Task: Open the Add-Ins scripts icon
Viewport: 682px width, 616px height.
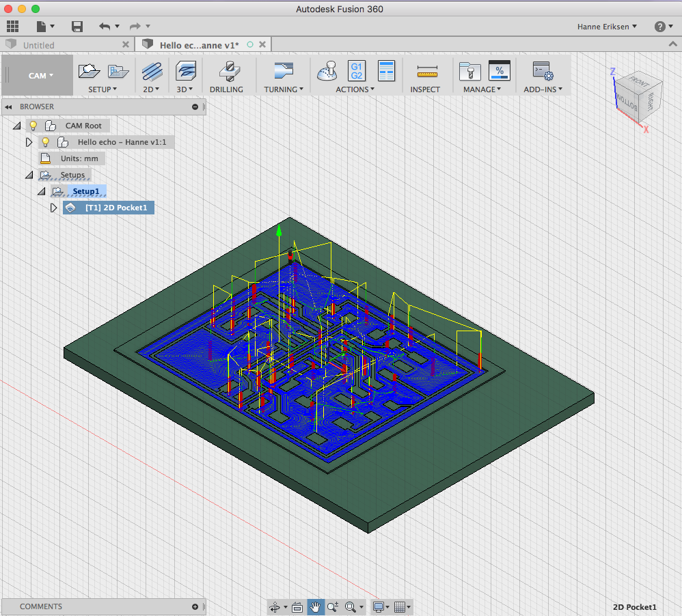Action: (x=543, y=71)
